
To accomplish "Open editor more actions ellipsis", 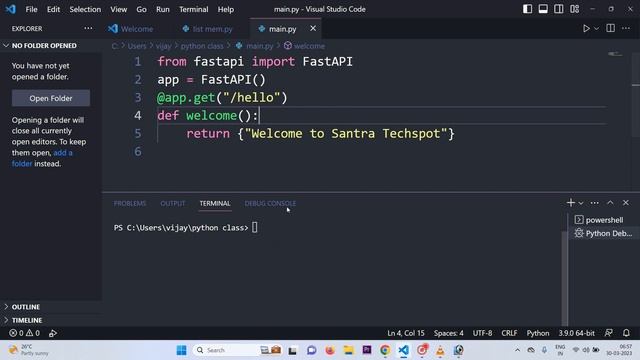I will (626, 28).
